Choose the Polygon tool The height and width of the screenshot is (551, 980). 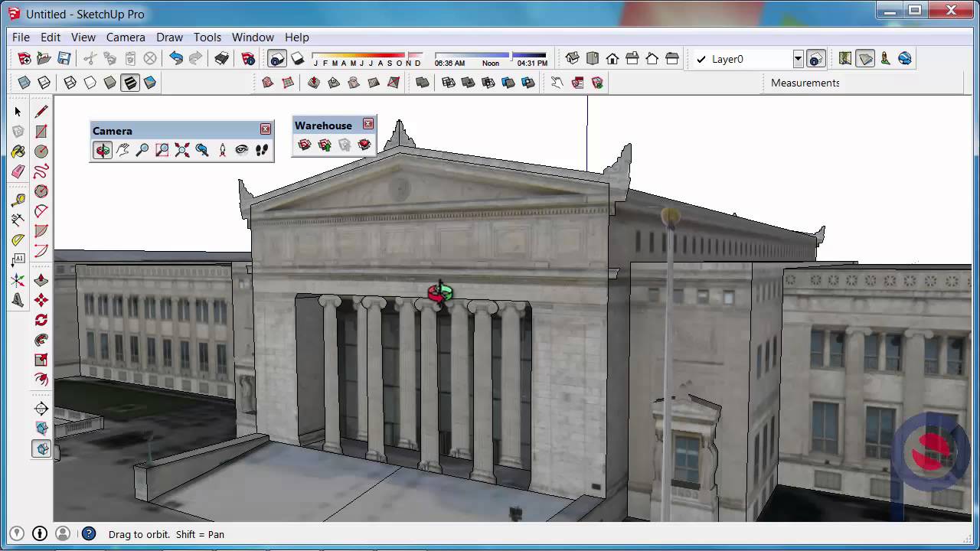point(41,191)
